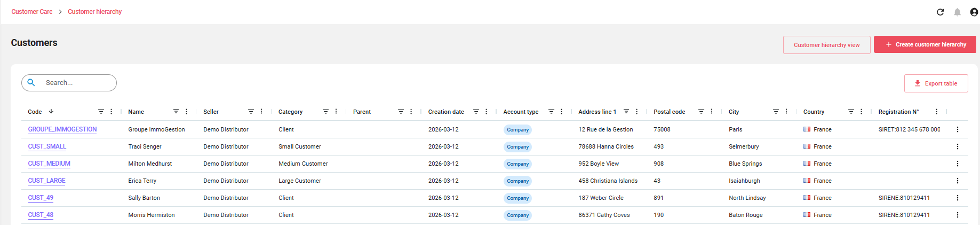Screen dimensions: 980x225
Task: Open the notifications bell
Action: pyautogui.click(x=957, y=12)
